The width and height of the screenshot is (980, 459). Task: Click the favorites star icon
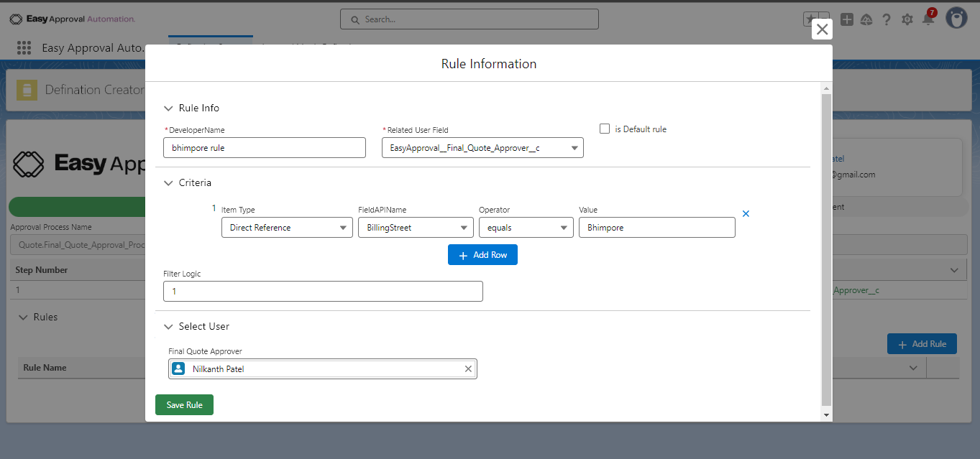[x=810, y=19]
